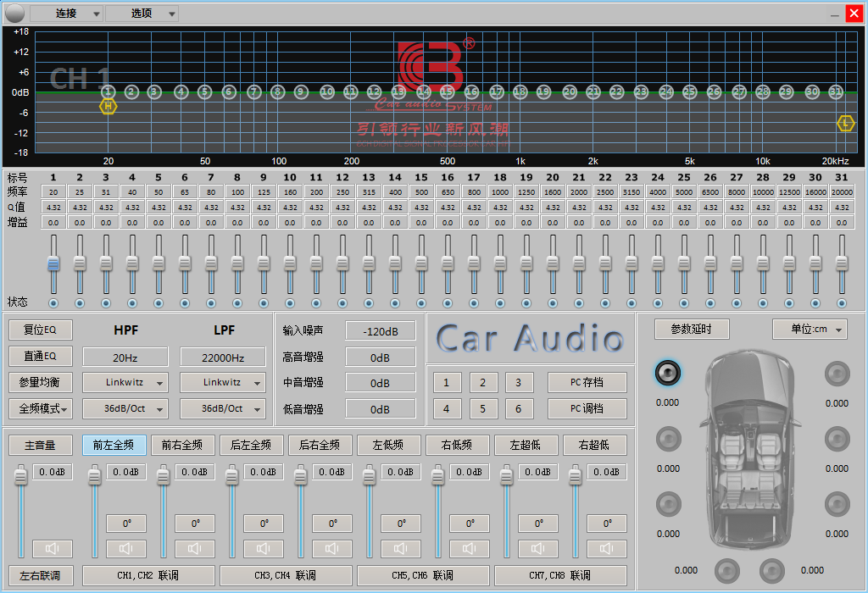Toggle 左右联调 left-right link
This screenshot has height=593, width=868.
tap(41, 575)
